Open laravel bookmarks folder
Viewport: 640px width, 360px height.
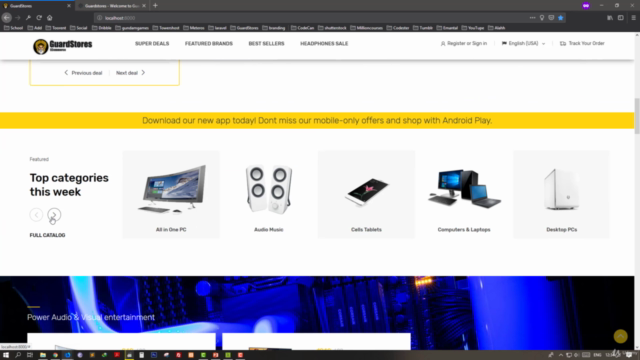coord(218,28)
